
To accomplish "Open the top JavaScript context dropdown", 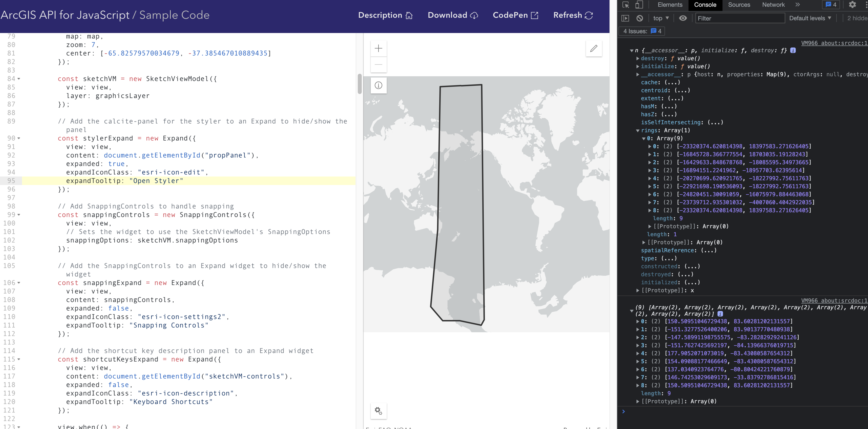I will pyautogui.click(x=661, y=18).
